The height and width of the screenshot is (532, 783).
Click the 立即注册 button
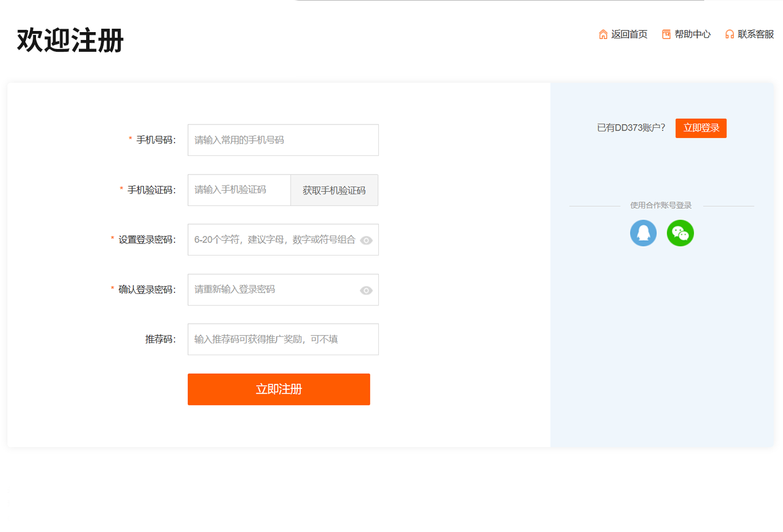click(x=279, y=389)
